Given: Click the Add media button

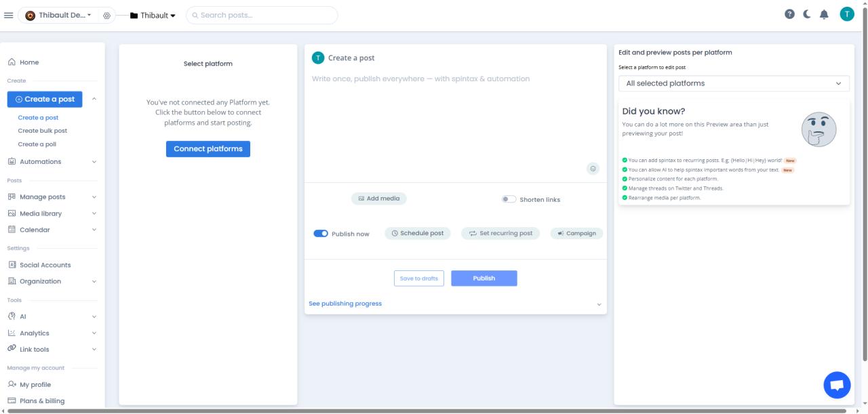Looking at the screenshot, I should tap(379, 199).
